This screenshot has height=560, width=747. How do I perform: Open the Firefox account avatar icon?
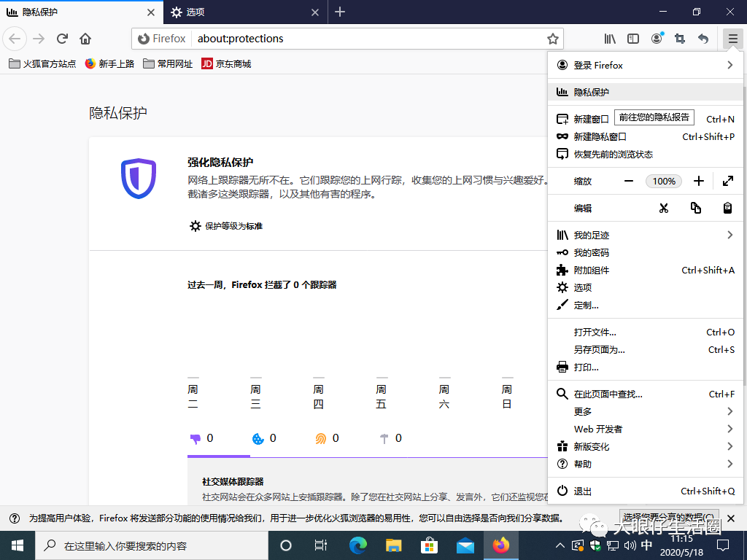(x=657, y=39)
